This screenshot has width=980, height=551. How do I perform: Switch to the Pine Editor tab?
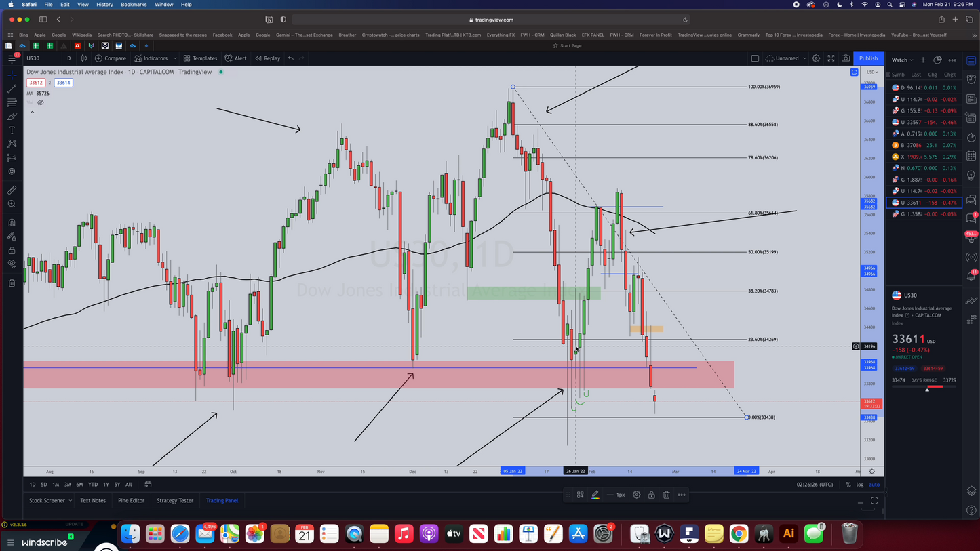(131, 501)
